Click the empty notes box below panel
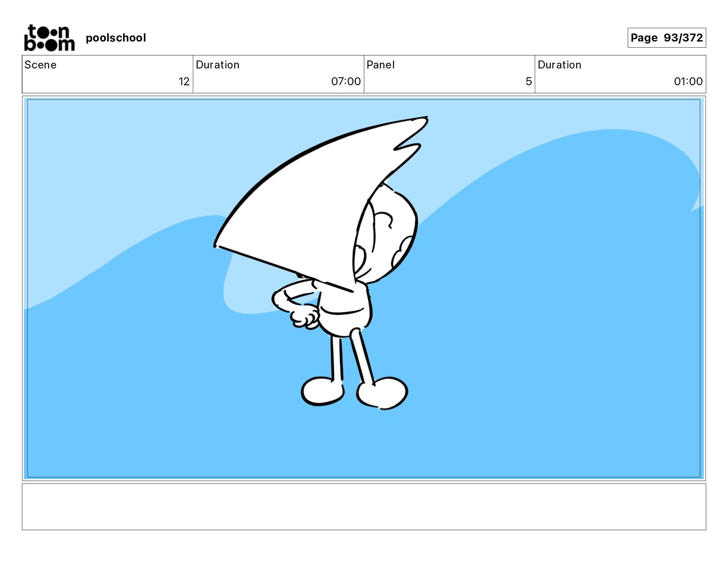The image size is (728, 563). click(x=364, y=506)
